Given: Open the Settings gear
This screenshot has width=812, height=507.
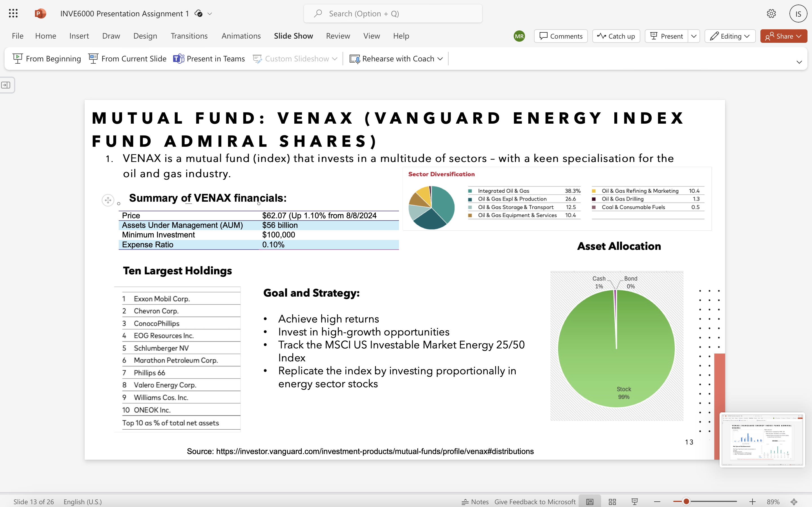Looking at the screenshot, I should 771,14.
